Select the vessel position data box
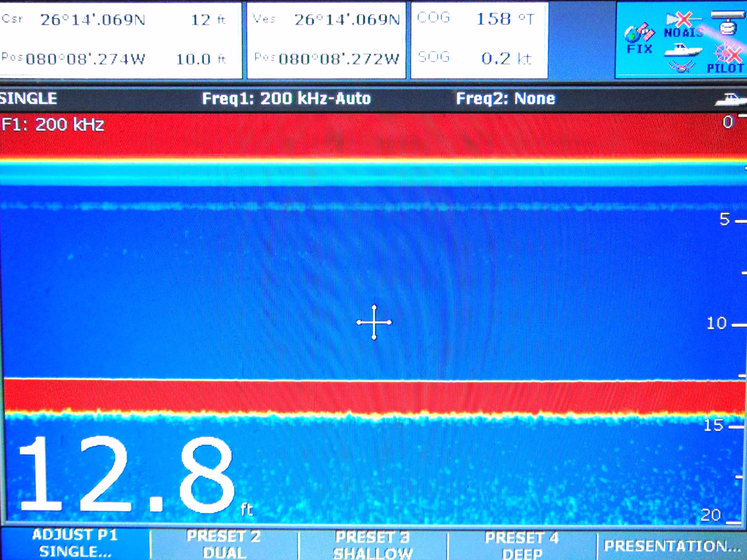747x560 pixels. pos(326,40)
